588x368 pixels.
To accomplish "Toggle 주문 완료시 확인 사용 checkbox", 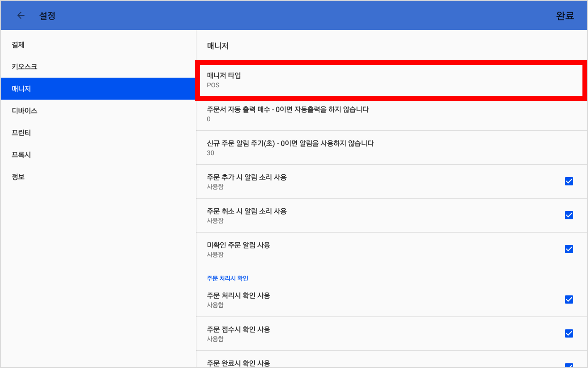I will [x=569, y=365].
